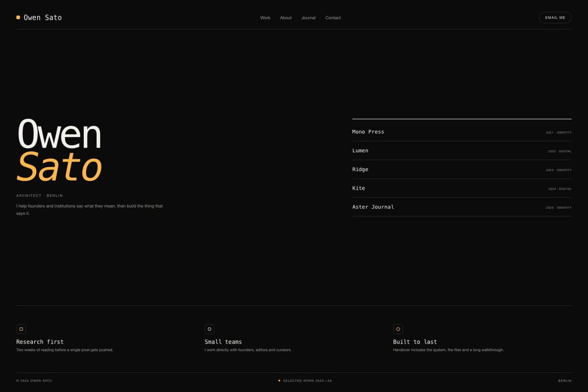Click 'SELECTED WORK 2022—26' in the footer

[307, 381]
